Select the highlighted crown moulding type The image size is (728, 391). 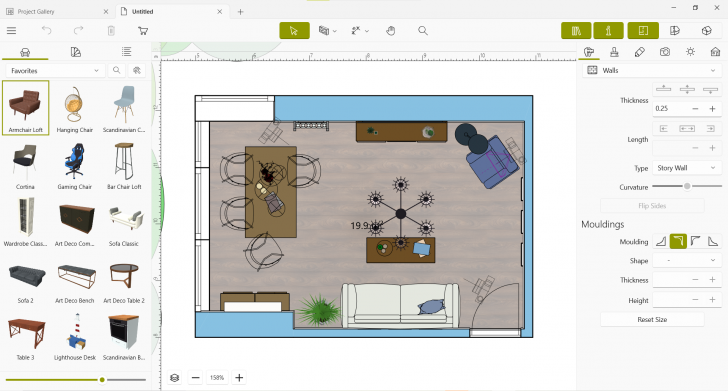678,241
